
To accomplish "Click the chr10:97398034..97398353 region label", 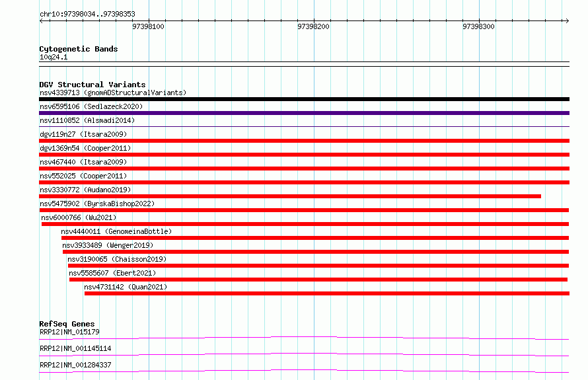I will (x=87, y=15).
